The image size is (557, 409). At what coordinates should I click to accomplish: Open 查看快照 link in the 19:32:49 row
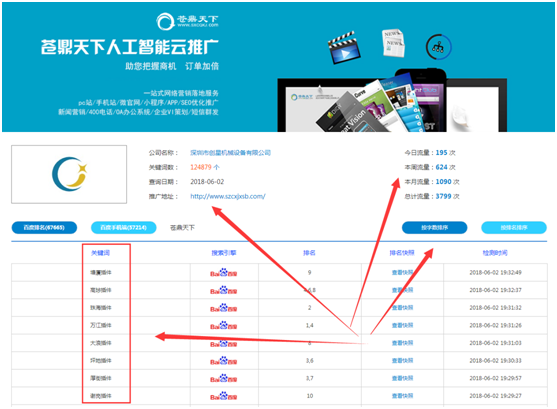tap(402, 273)
